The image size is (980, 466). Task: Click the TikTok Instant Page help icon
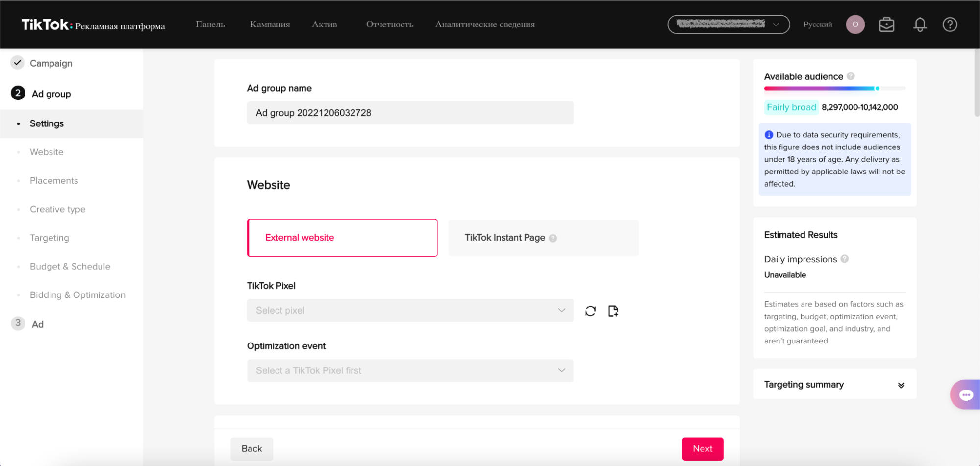(x=553, y=238)
